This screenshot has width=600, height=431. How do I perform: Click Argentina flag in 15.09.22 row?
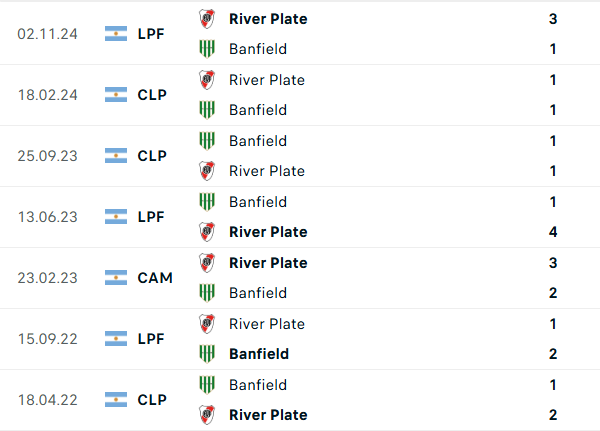click(x=116, y=339)
